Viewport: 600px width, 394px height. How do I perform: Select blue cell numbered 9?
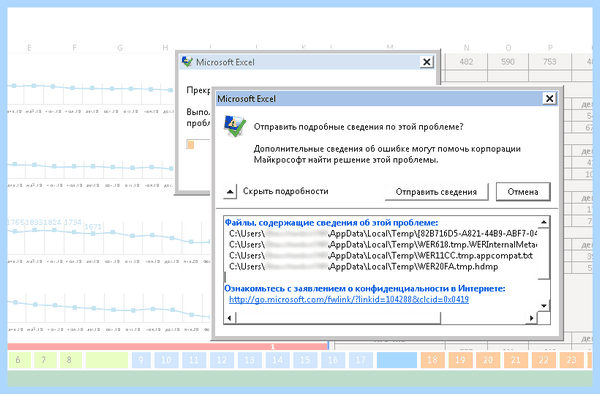pos(141,360)
